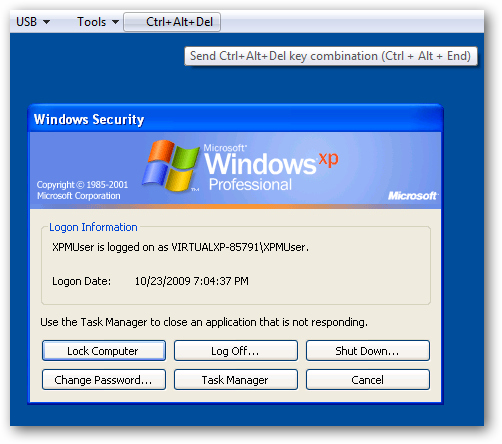The height and width of the screenshot is (444, 502).
Task: Open Change Password... dialog
Action: [104, 380]
